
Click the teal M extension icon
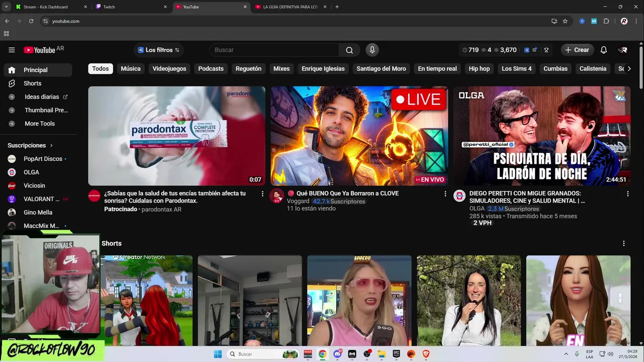594,21
